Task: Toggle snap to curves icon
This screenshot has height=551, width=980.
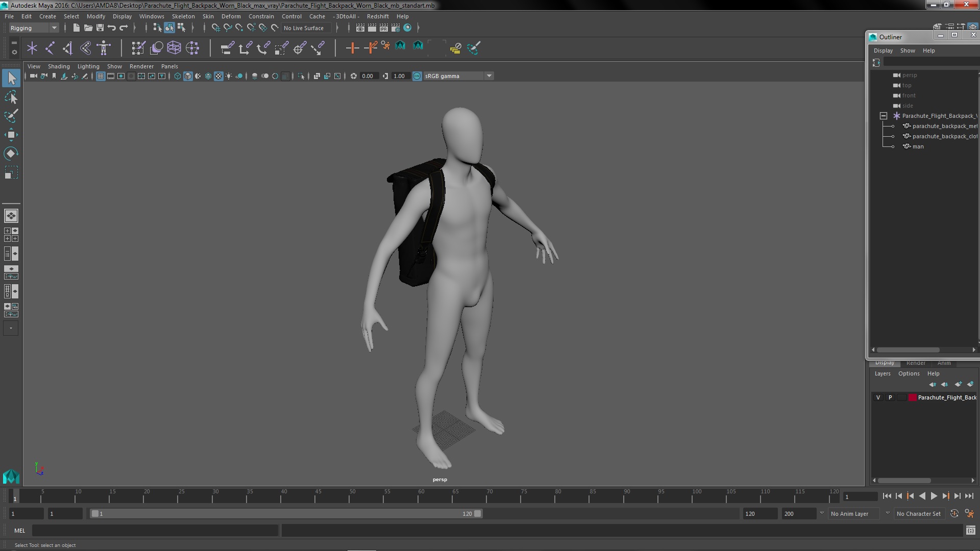Action: click(x=228, y=28)
